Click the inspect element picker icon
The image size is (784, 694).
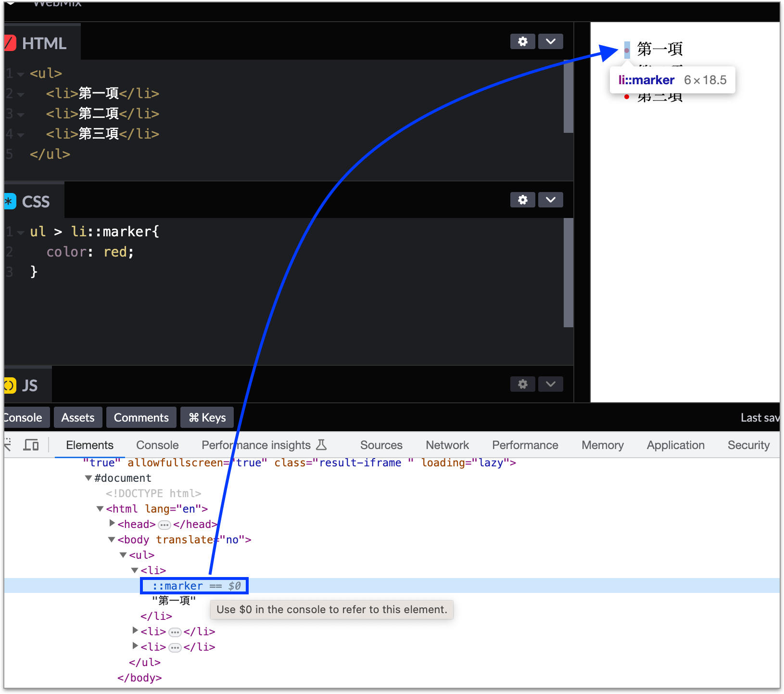coord(8,445)
